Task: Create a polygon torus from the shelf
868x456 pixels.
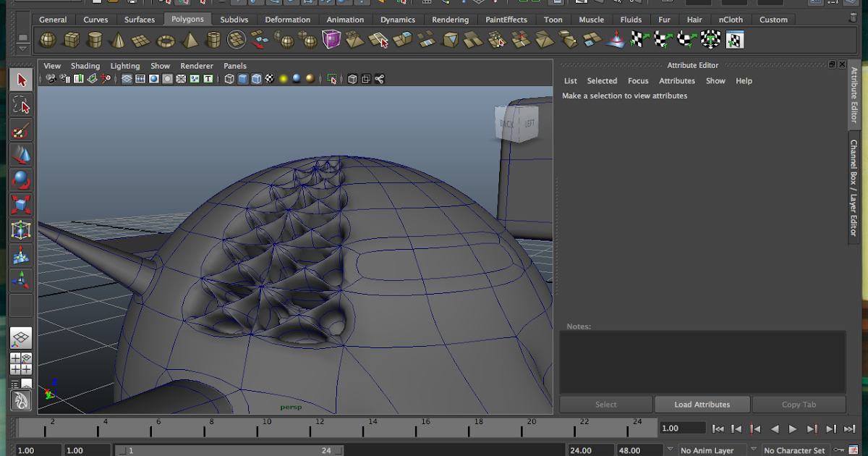Action: pyautogui.click(x=166, y=40)
